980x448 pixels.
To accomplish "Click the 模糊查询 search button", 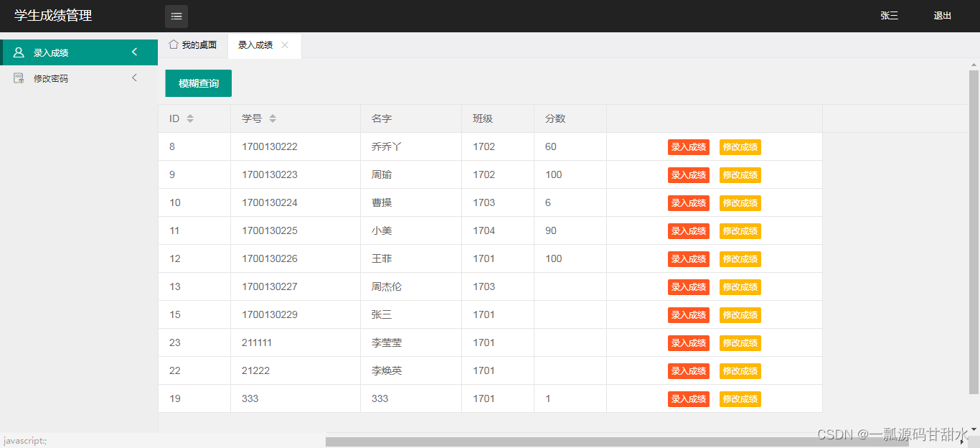I will [199, 83].
